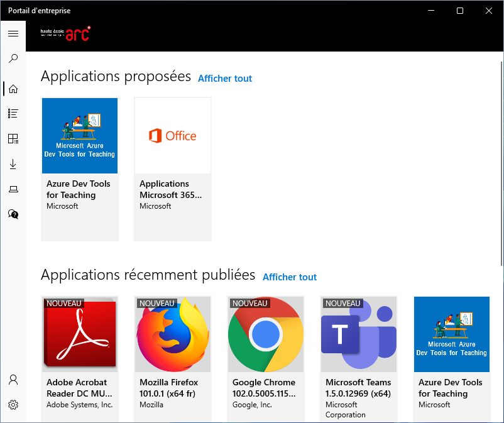Open settings gear icon
The height and width of the screenshot is (423, 504).
(x=13, y=405)
